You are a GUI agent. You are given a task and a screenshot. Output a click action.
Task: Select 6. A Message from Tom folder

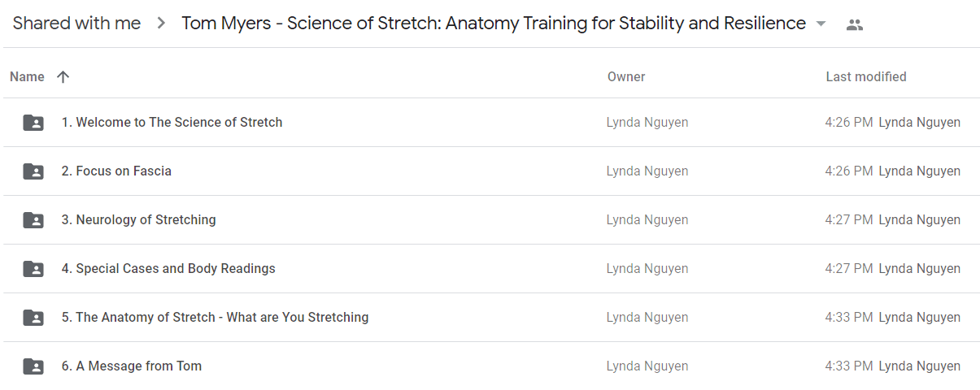(x=490, y=366)
